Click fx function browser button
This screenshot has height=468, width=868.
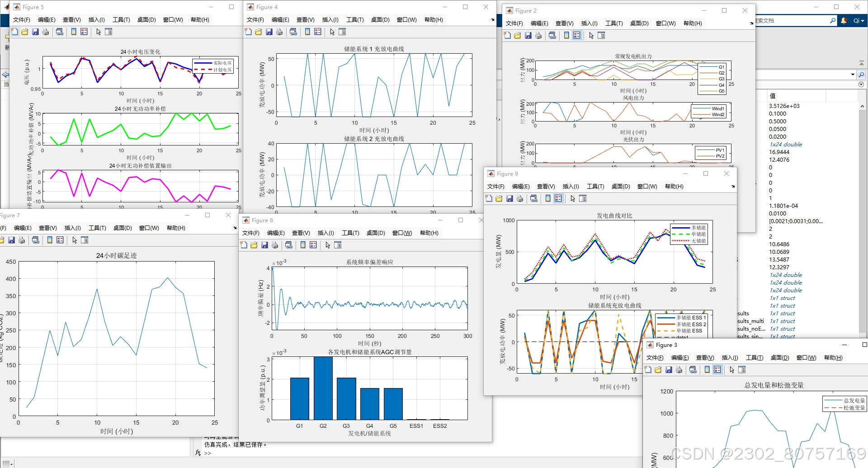coord(198,453)
